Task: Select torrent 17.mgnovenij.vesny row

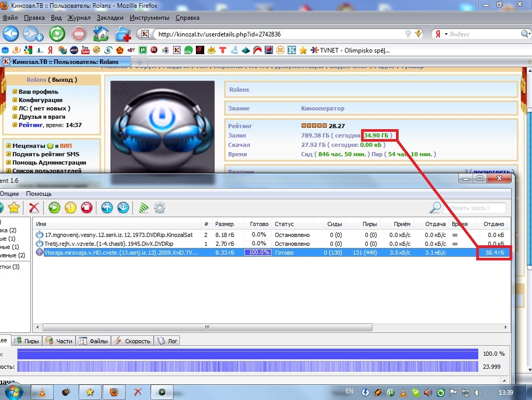Action: coord(271,235)
